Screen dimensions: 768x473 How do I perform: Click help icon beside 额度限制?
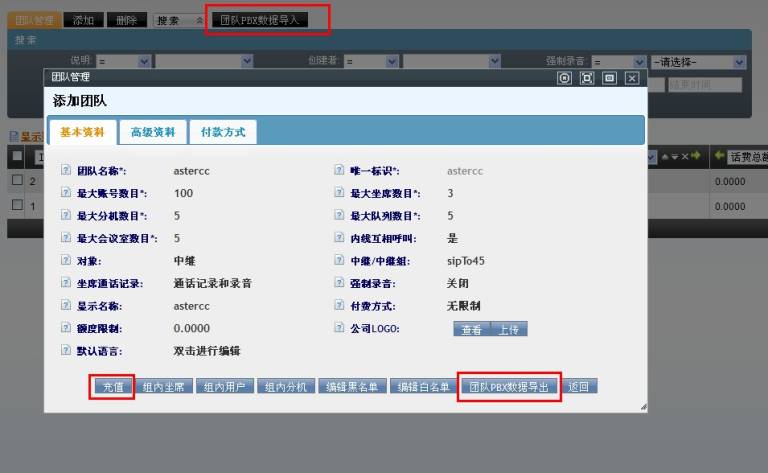click(66, 328)
